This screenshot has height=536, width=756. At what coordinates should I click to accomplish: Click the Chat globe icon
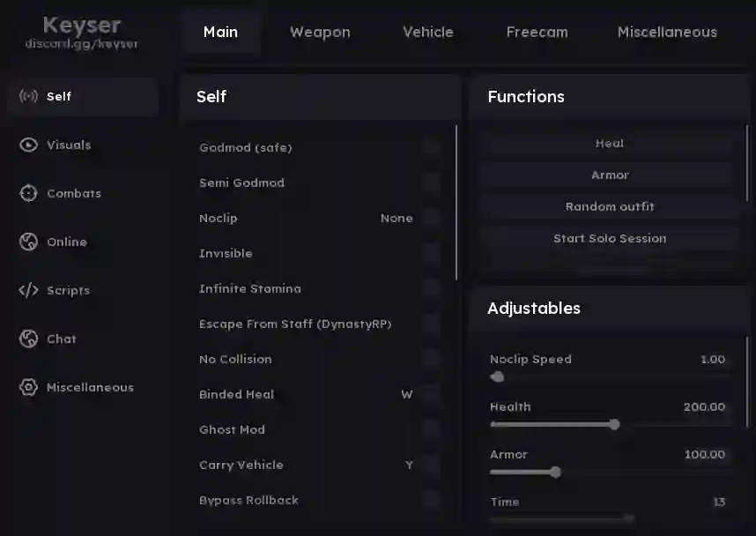point(28,339)
